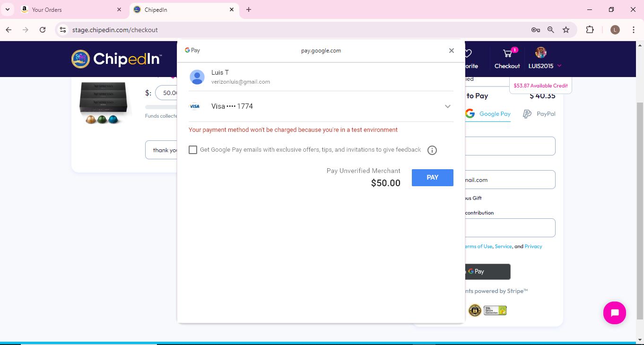The height and width of the screenshot is (345, 644).
Task: Click the LUIS2015 profile avatar
Action: 541,52
